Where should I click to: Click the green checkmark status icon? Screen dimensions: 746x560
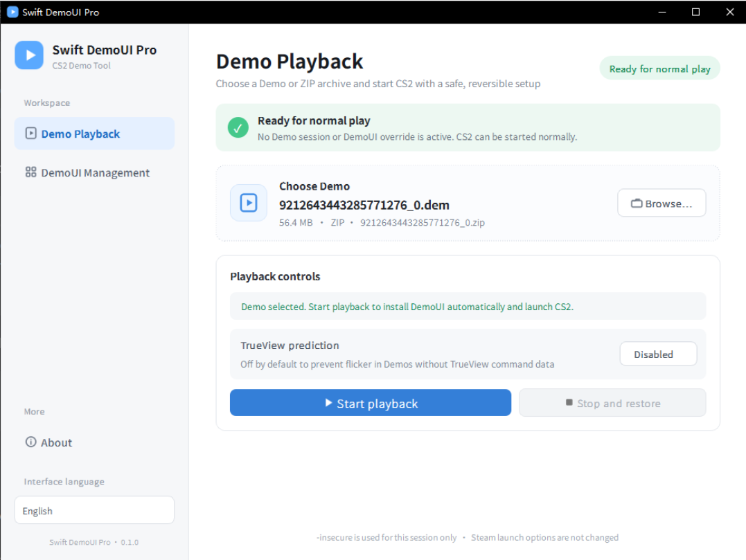238,127
